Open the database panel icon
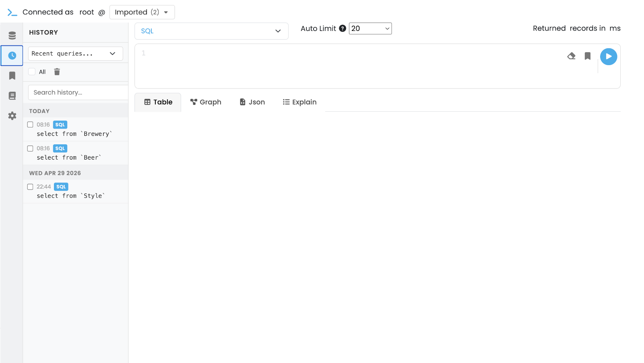The height and width of the screenshot is (363, 644). (x=12, y=35)
